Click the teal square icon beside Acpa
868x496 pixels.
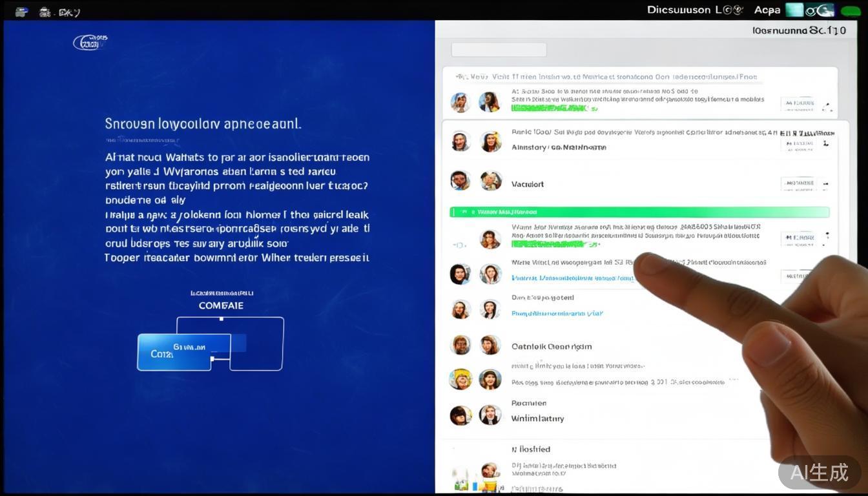[x=794, y=10]
